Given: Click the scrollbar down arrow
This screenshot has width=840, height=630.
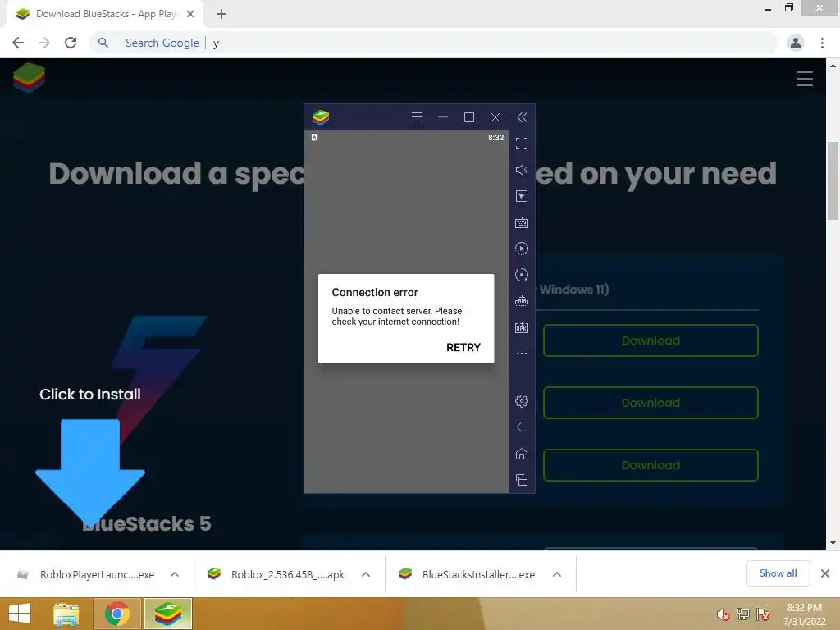Looking at the screenshot, I should (833, 543).
